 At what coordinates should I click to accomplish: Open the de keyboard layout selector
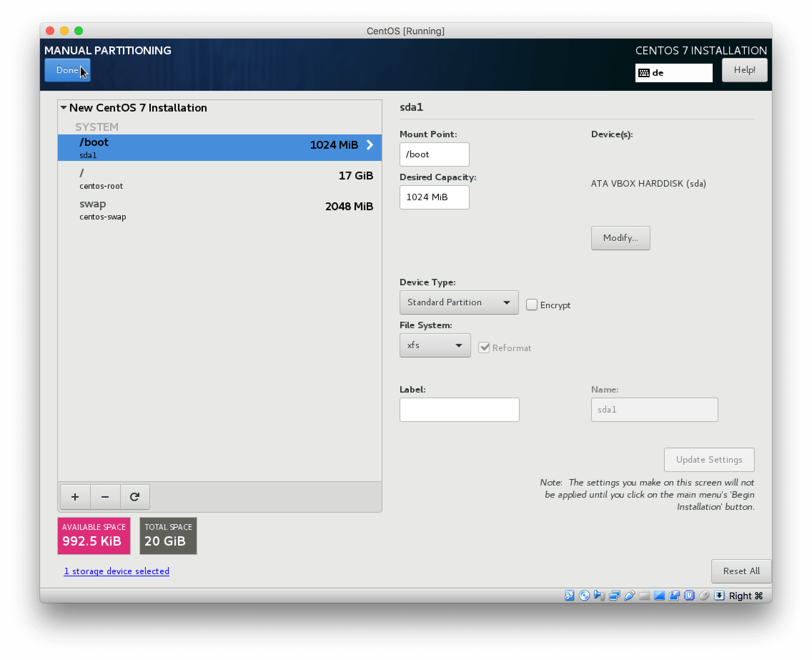(x=673, y=73)
